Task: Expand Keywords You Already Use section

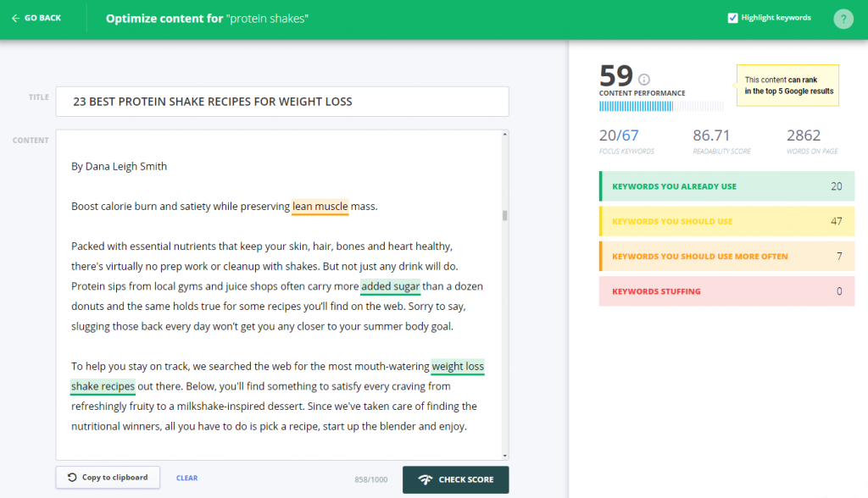Action: tap(726, 186)
